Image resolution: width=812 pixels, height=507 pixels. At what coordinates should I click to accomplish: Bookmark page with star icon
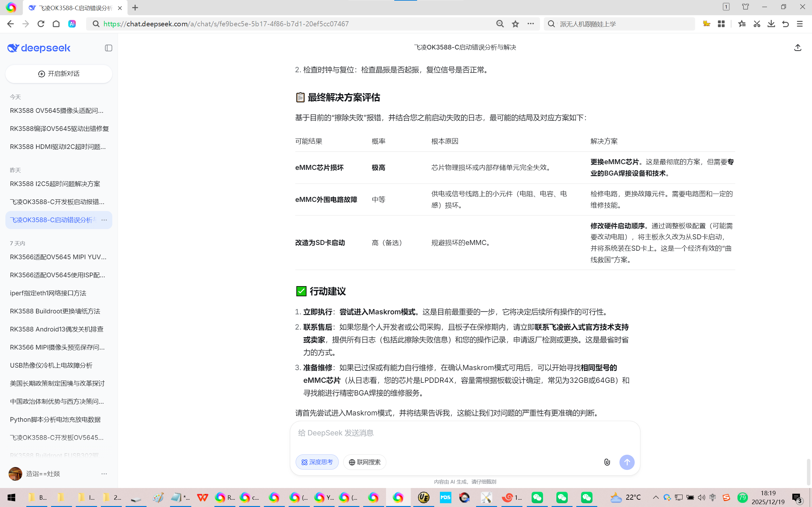[x=515, y=24]
